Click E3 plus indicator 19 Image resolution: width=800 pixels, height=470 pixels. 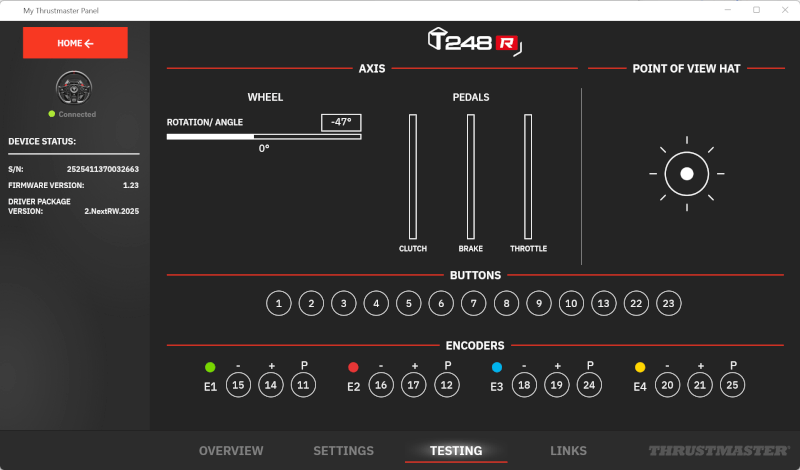coord(557,385)
